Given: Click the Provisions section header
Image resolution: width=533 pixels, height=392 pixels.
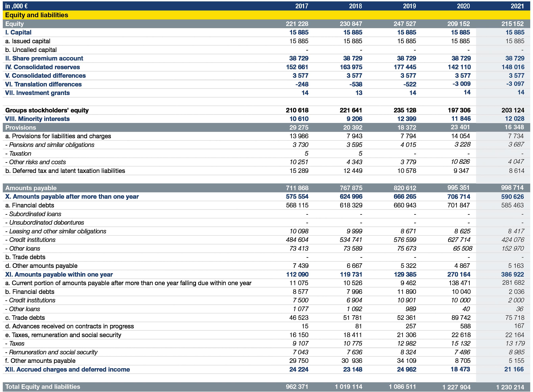Looking at the screenshot, I should (x=21, y=127).
